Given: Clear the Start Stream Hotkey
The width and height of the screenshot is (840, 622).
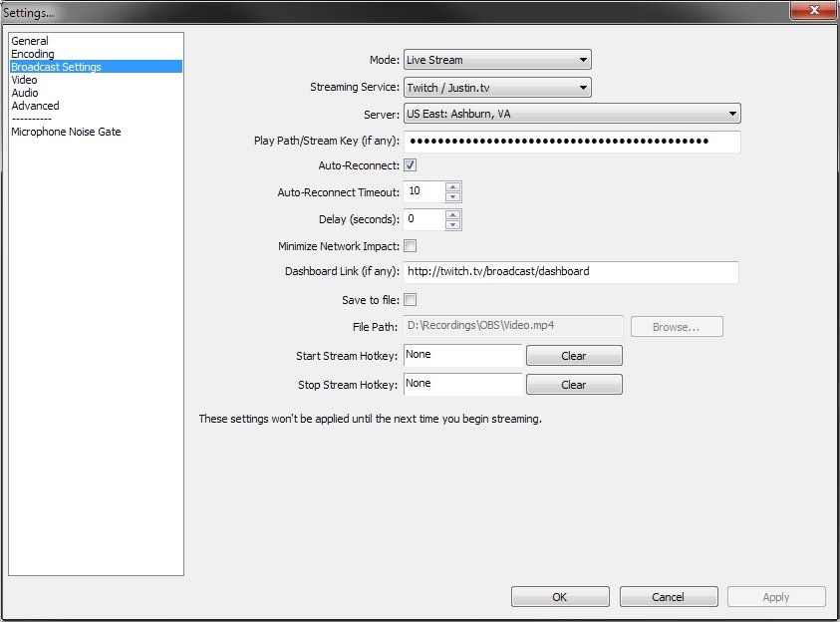Looking at the screenshot, I should (574, 355).
